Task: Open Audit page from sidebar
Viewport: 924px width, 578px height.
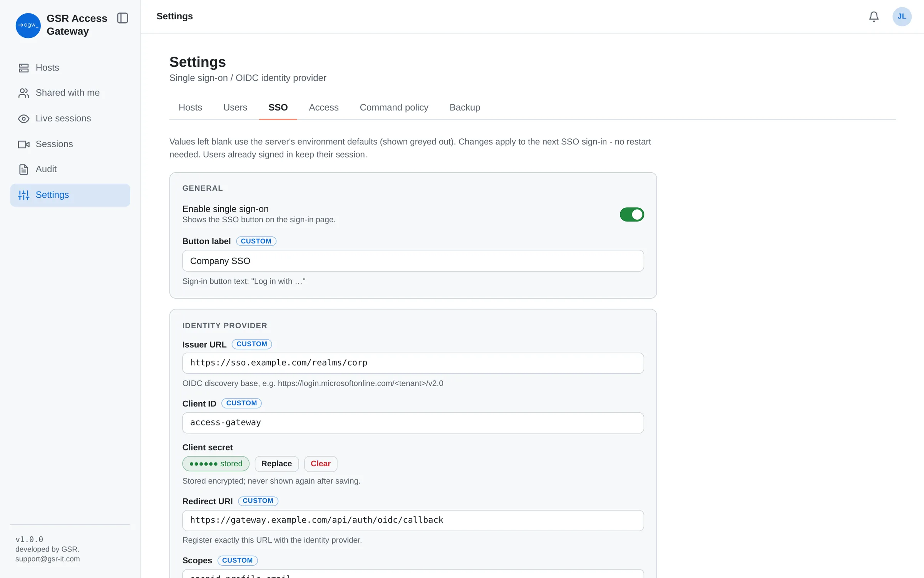Action: coord(70,170)
